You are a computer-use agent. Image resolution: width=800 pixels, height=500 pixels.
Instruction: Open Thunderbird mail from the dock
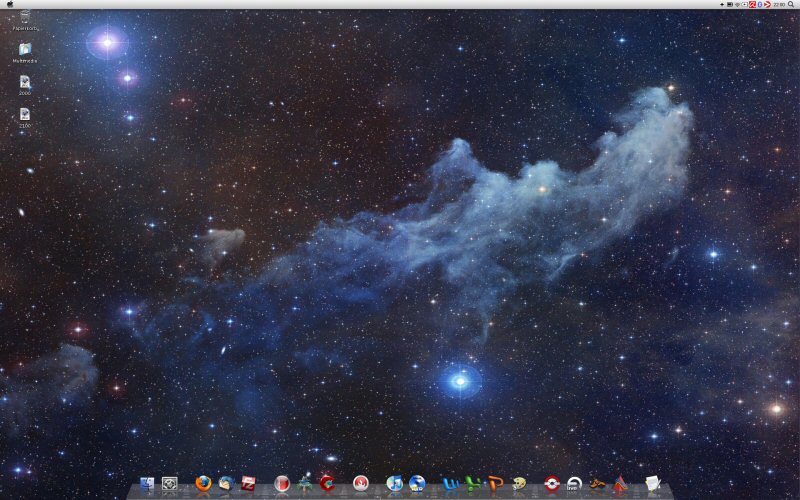pyautogui.click(x=227, y=484)
